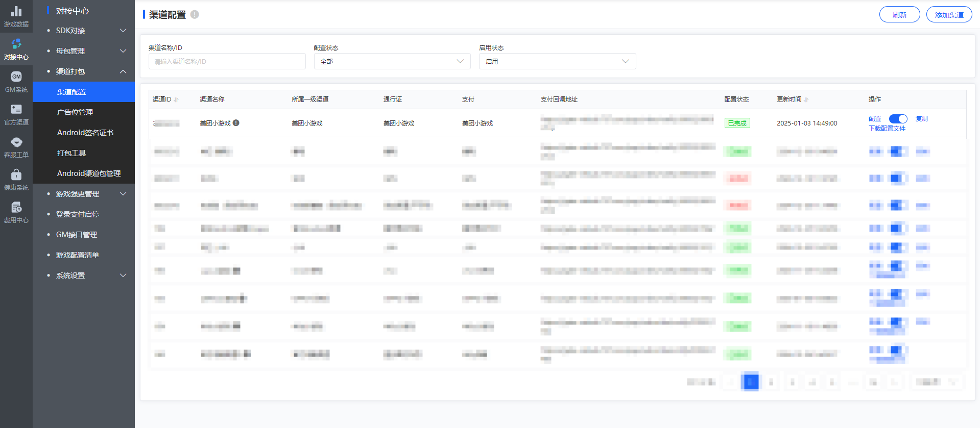Screen dimensions: 980x428
Task: Expand the 游戏强更管理 menu
Action: coord(84,194)
